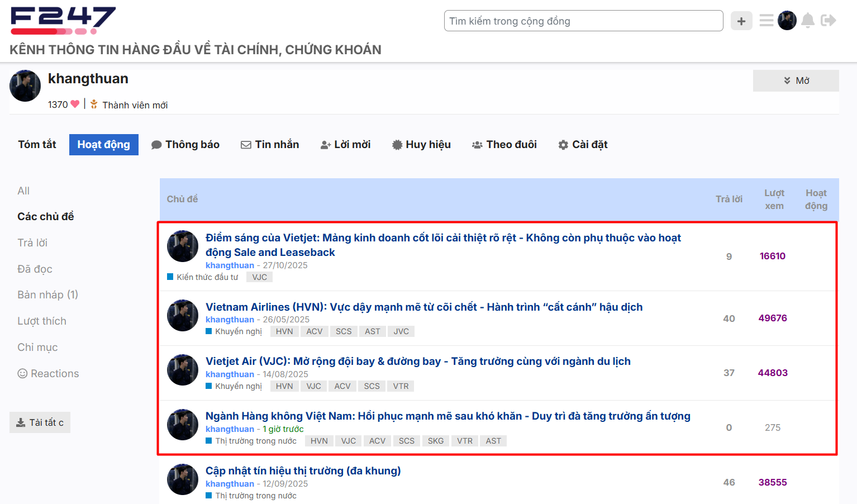The image size is (857, 504).
Task: Open the Tin nhắn tab
Action: [270, 145]
